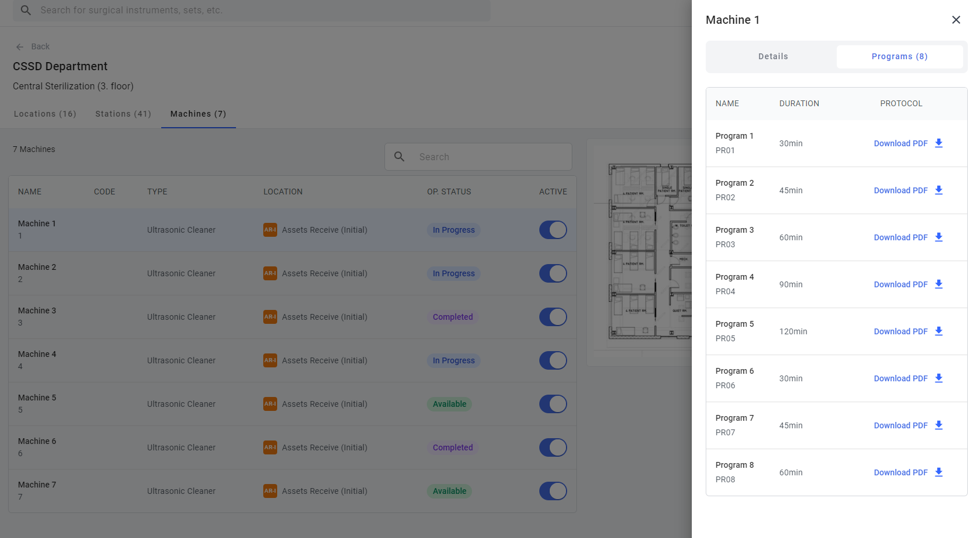Click the download icon for Program 5
This screenshot has height=538, width=980.
pos(939,331)
